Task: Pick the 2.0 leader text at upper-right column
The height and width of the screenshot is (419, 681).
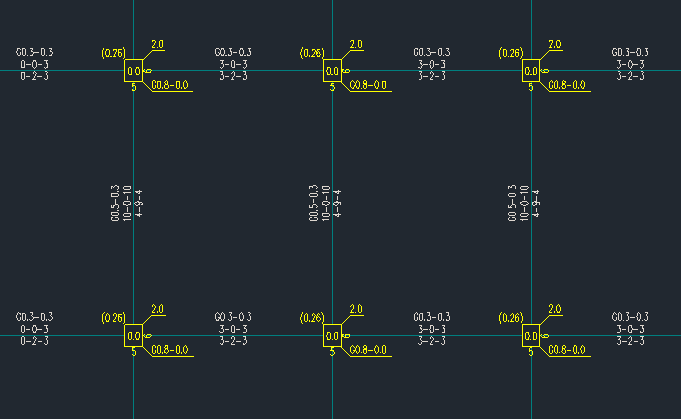Action: coord(555,44)
